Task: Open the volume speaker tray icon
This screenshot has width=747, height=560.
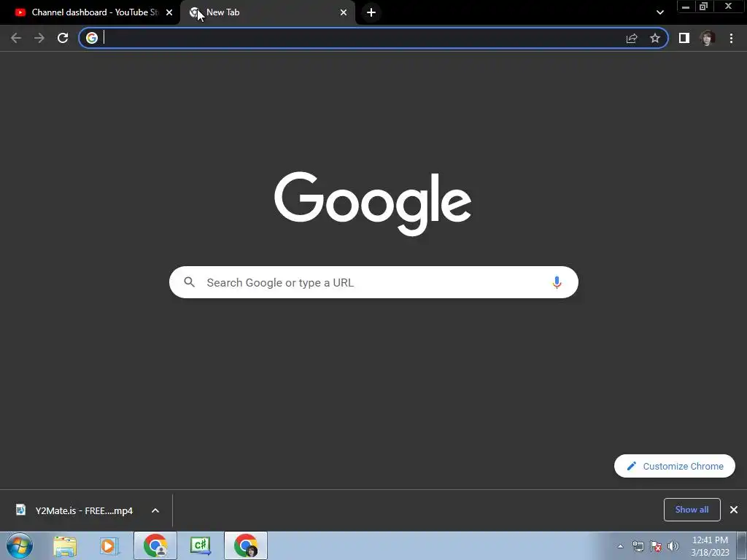Action: 673,546
